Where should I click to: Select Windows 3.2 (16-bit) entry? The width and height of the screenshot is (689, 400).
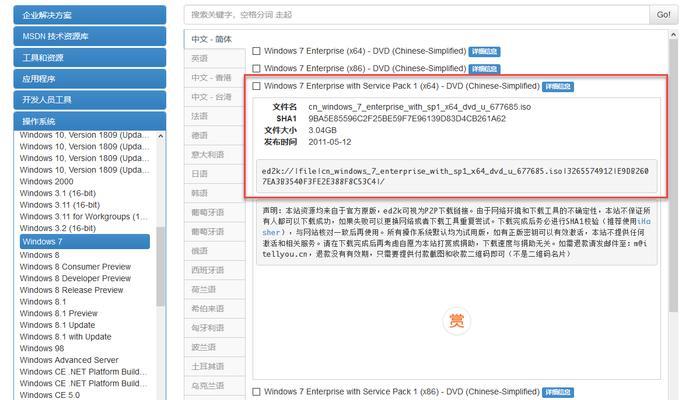[x=58, y=228]
